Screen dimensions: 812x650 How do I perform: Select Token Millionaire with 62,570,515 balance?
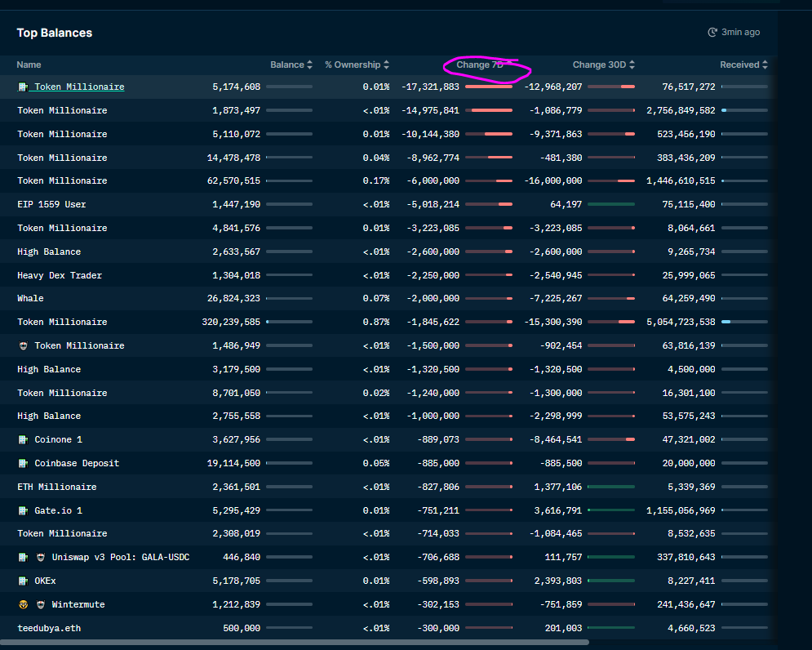click(x=62, y=181)
